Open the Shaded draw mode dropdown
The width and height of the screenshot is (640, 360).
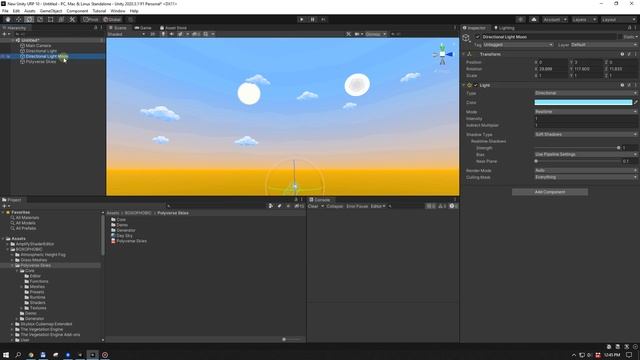click(x=126, y=34)
